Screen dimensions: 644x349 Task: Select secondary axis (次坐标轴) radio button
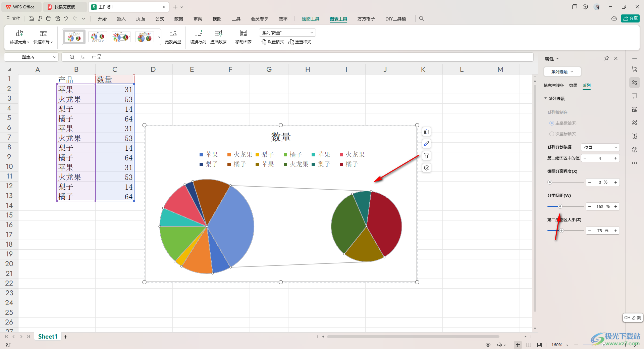coord(551,134)
